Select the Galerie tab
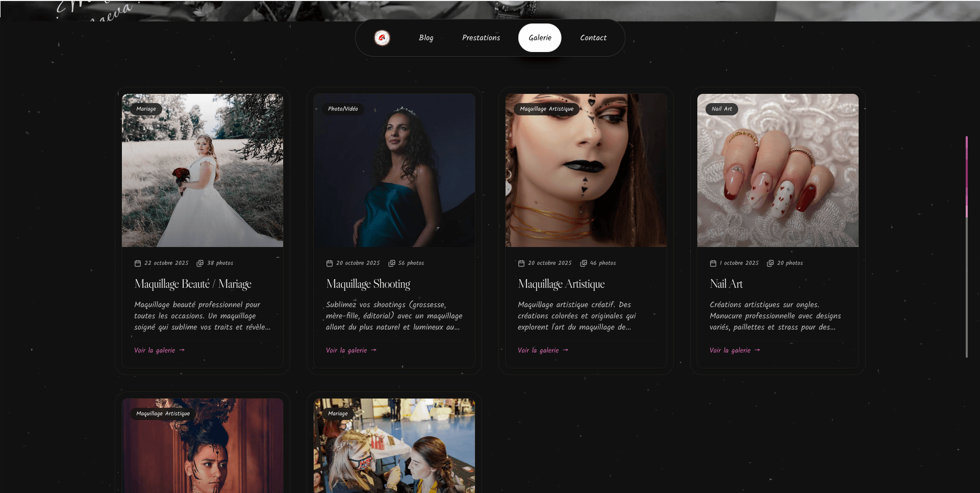Viewport: 980px width, 493px height. point(540,38)
